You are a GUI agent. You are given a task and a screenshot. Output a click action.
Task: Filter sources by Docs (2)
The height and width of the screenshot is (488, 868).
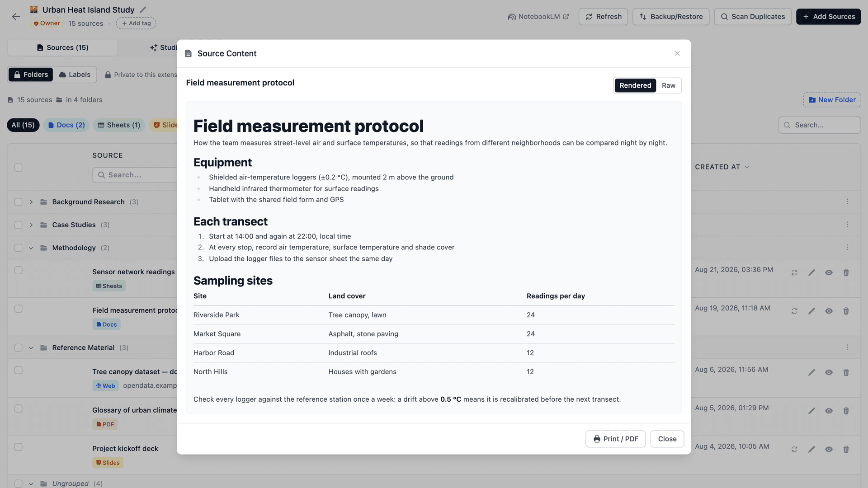tap(66, 125)
